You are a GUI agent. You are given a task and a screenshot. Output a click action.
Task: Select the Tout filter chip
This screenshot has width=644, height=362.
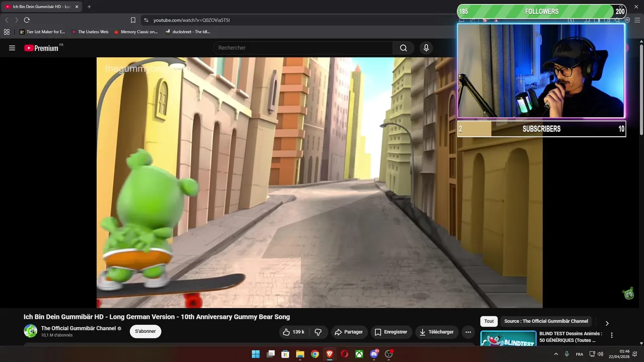coord(489,321)
